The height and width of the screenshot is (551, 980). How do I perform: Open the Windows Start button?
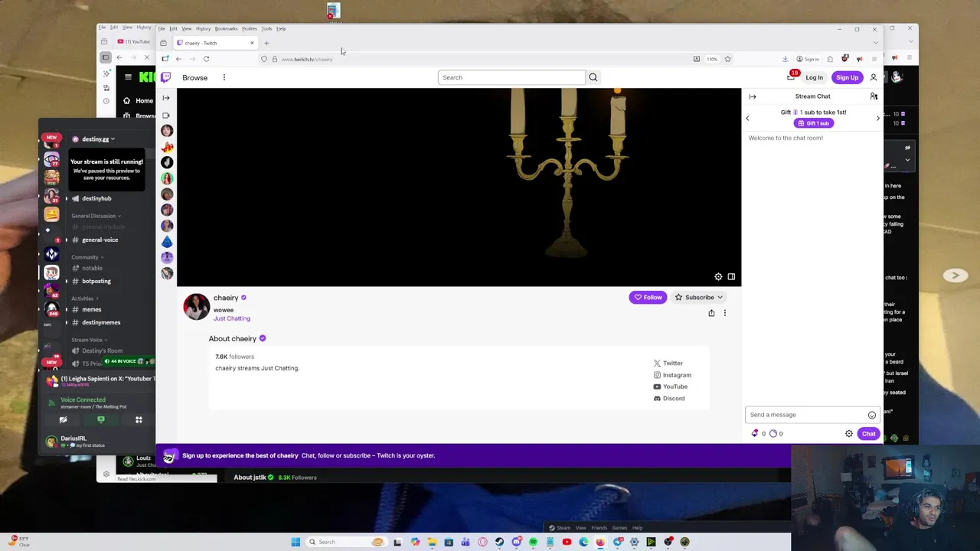[296, 542]
